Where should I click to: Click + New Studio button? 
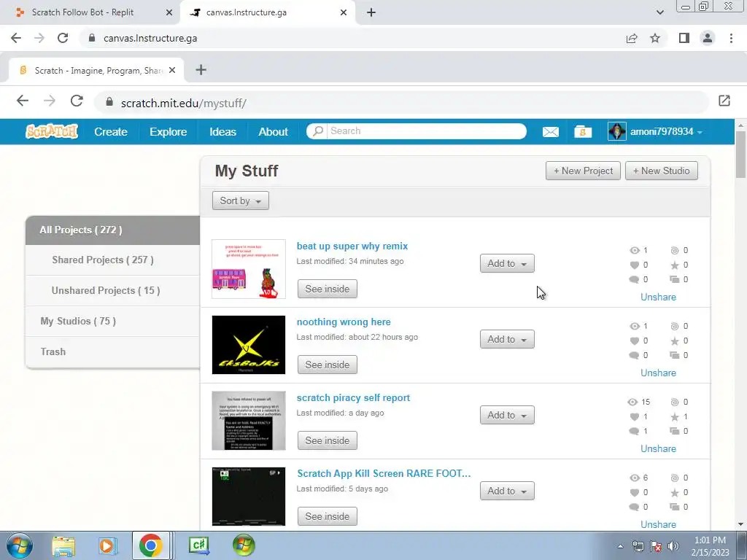[x=661, y=171]
